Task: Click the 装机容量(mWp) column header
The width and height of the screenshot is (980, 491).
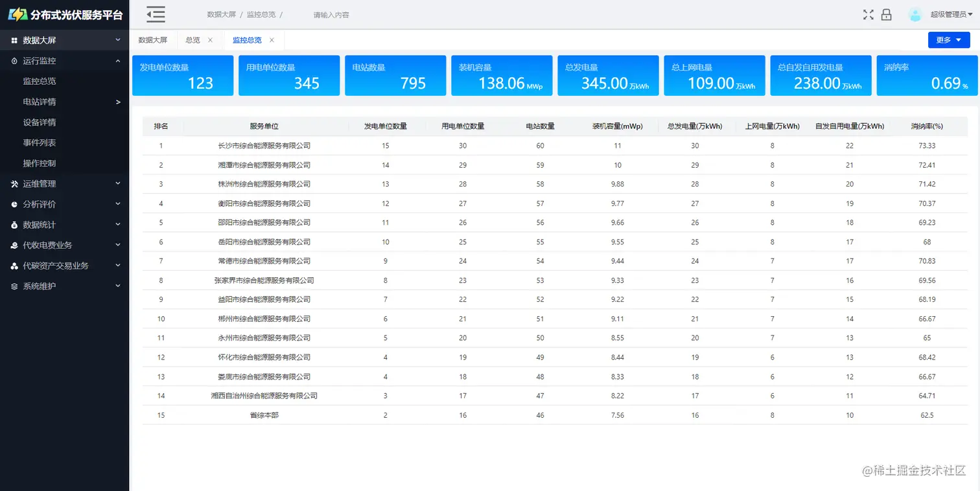Action: (618, 126)
